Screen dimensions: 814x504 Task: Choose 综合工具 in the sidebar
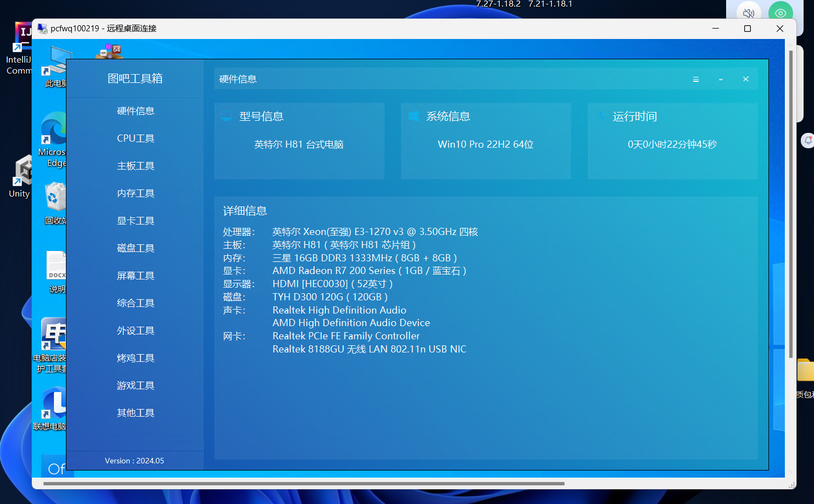[x=135, y=303]
